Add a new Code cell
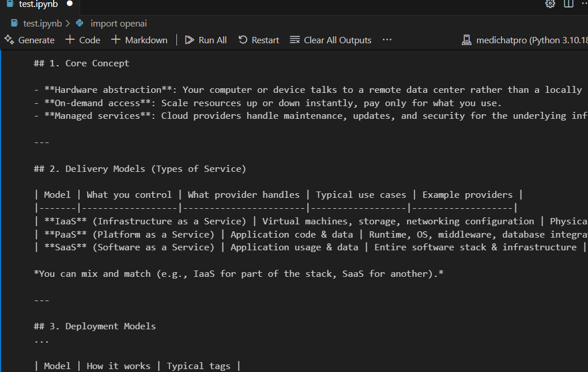This screenshot has width=588, height=372. (82, 40)
